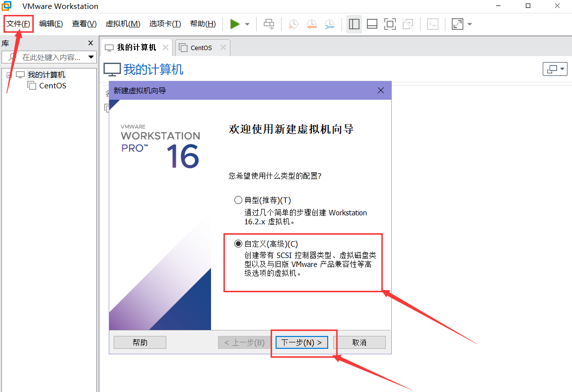Switch to the CentOS tab
The height and width of the screenshot is (392, 572).
pos(201,47)
